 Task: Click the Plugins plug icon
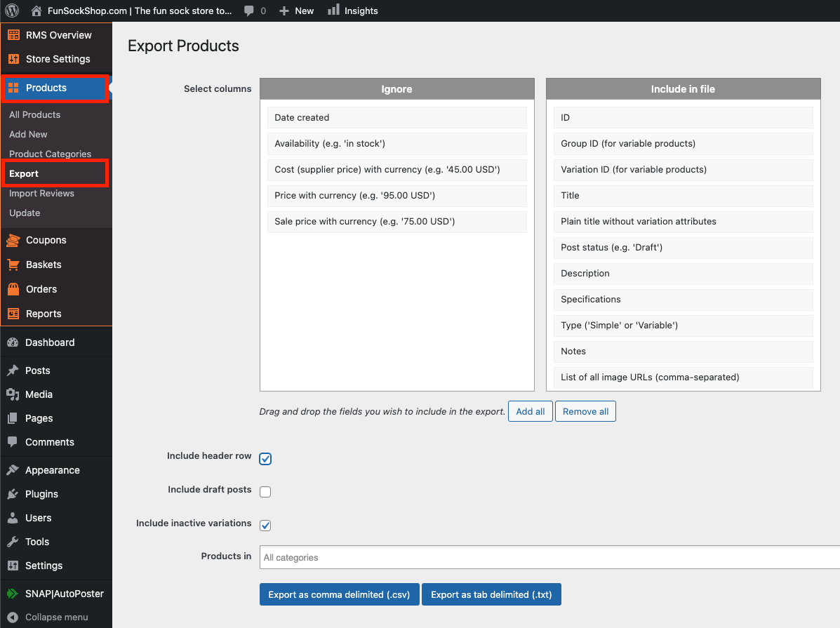[13, 494]
